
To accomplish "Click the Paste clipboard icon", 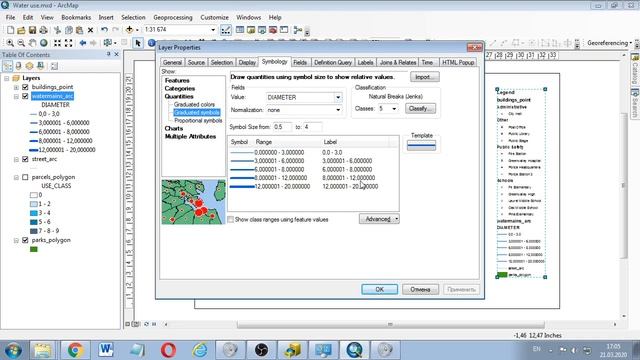I will pyautogui.click(x=79, y=30).
